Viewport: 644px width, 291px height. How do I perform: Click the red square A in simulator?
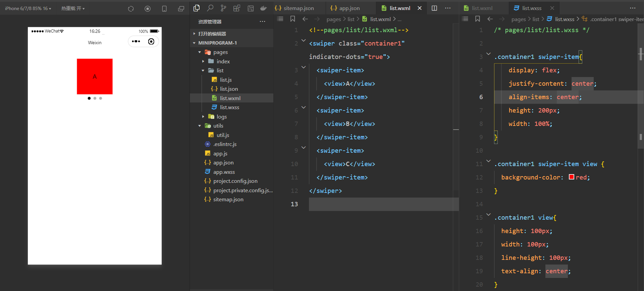tap(95, 77)
